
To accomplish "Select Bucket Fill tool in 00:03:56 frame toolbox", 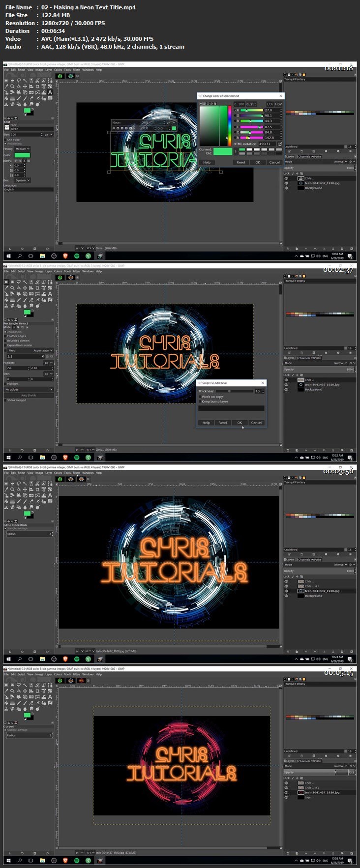I will tap(6, 501).
